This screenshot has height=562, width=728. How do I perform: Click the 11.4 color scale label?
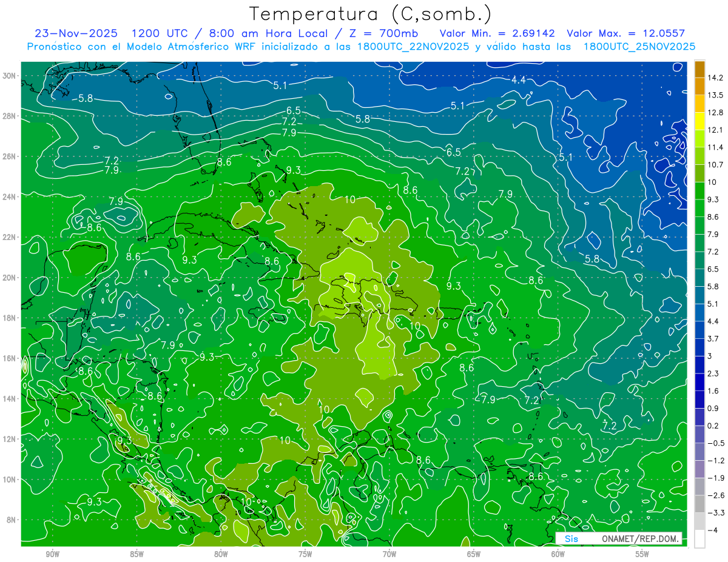pos(715,147)
